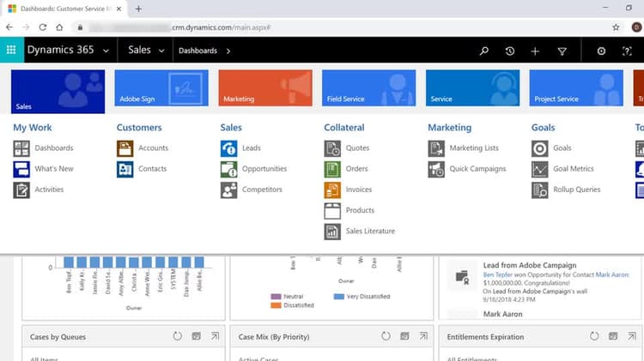Open the settings gear icon

coord(601,51)
